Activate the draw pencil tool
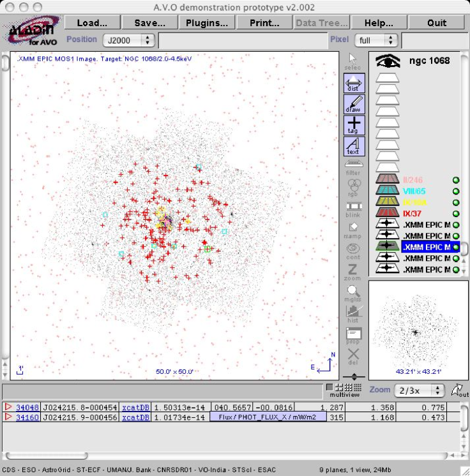 [x=354, y=105]
